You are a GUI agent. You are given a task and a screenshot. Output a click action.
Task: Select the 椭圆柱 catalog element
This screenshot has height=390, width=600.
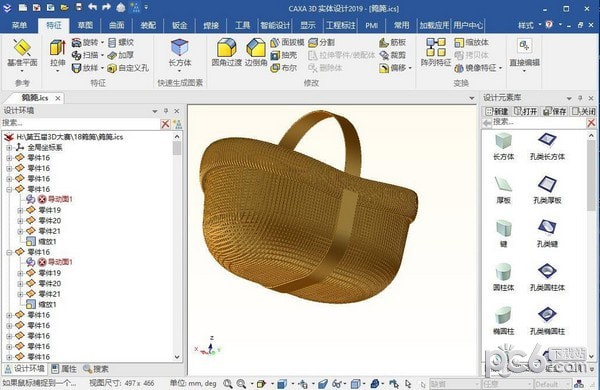(504, 321)
